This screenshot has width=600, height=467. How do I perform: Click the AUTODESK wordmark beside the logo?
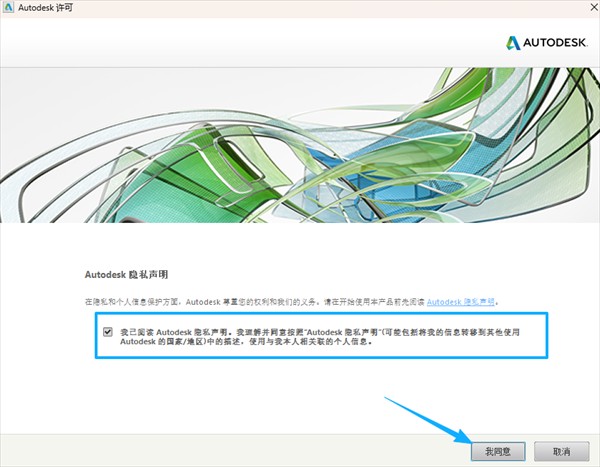pos(555,43)
